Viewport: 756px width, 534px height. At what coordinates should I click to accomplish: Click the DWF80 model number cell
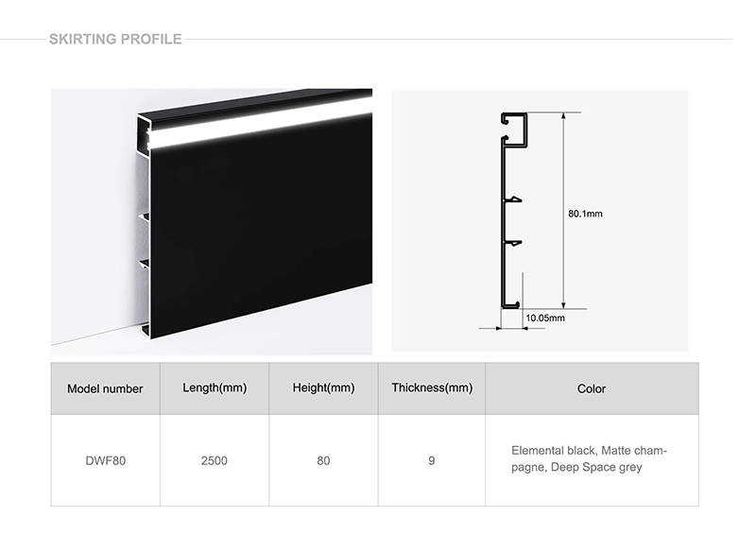(x=105, y=461)
